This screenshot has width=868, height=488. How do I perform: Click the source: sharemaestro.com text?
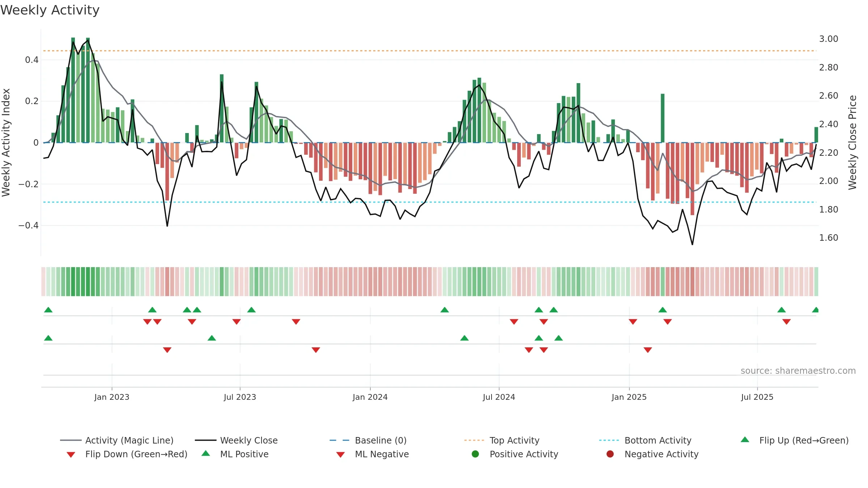[x=798, y=371]
